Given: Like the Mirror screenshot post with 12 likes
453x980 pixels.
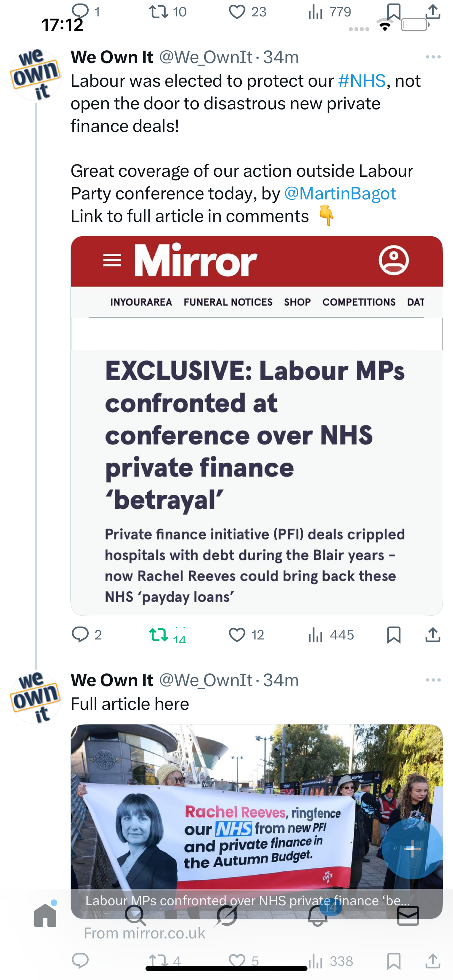Looking at the screenshot, I should pyautogui.click(x=237, y=635).
